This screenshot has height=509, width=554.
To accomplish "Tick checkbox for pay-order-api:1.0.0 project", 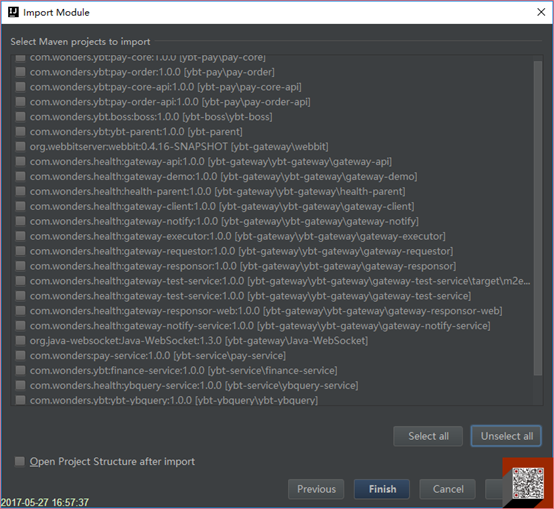I will pyautogui.click(x=20, y=102).
